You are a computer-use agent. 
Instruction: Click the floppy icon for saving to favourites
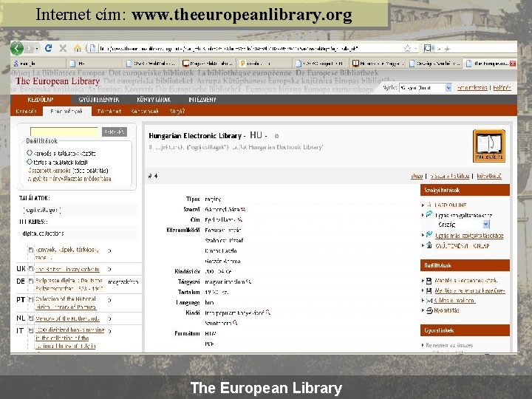429,281
